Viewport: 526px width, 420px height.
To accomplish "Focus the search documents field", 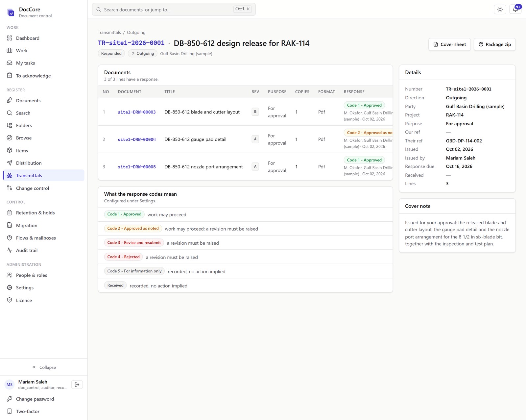I will [x=174, y=10].
